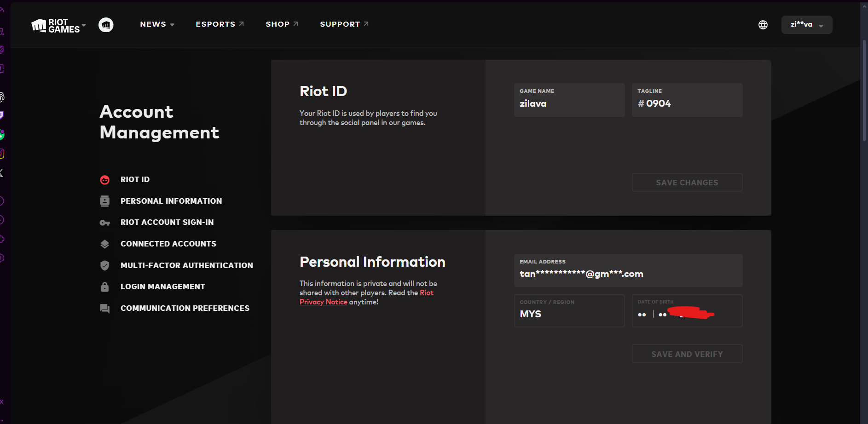Open the Esports navigation link
The width and height of the screenshot is (868, 424).
point(220,24)
